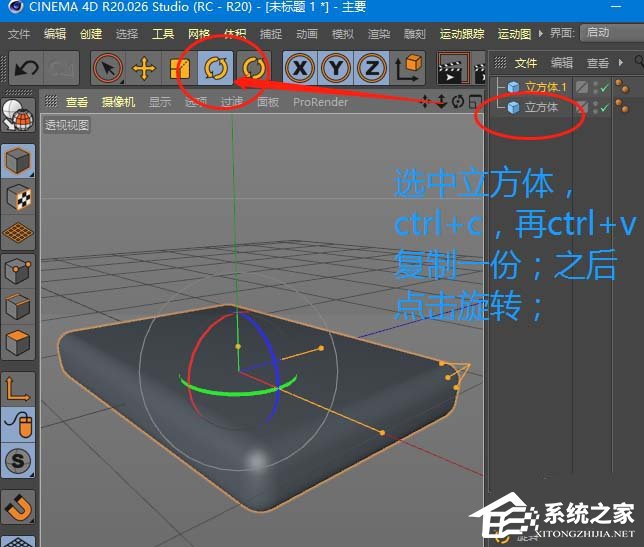Screen dimensions: 644x547
Task: Toggle green enable checkmark for 立方体.1
Action: pos(604,87)
